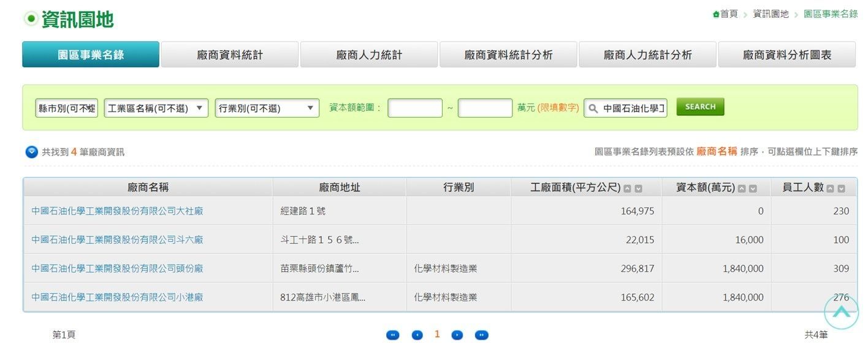
Task: Open 廠商人力統計分析 tab
Action: [647, 54]
